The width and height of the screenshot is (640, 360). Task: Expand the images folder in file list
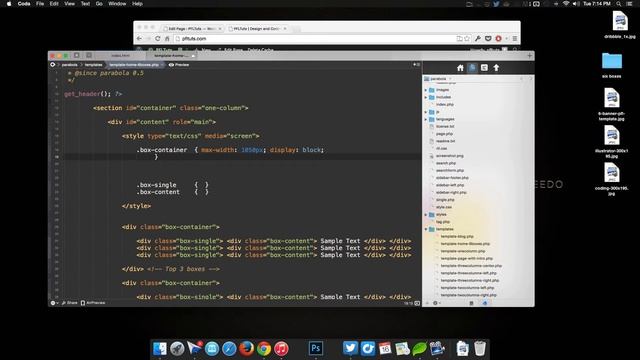click(x=426, y=90)
